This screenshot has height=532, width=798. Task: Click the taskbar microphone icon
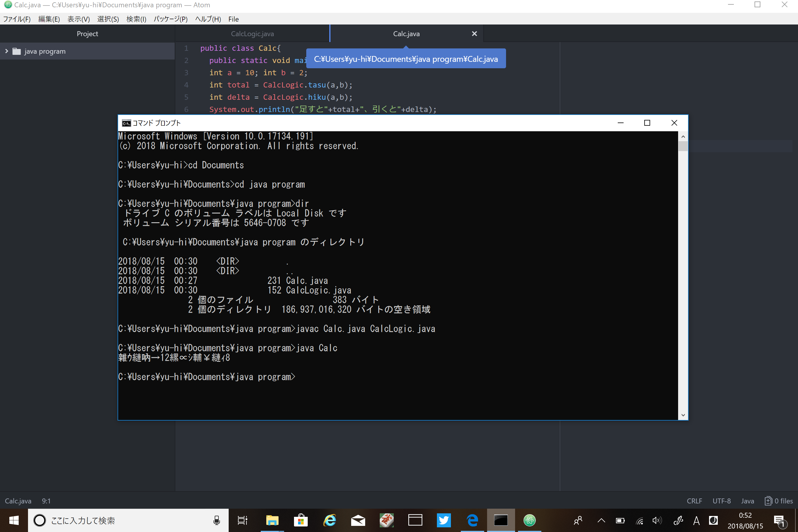click(216, 520)
